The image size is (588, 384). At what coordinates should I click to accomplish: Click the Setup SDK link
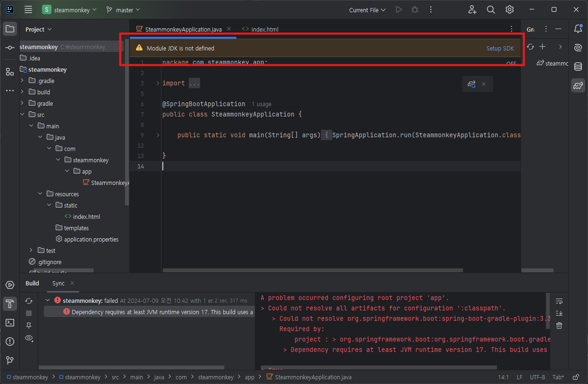tap(500, 48)
